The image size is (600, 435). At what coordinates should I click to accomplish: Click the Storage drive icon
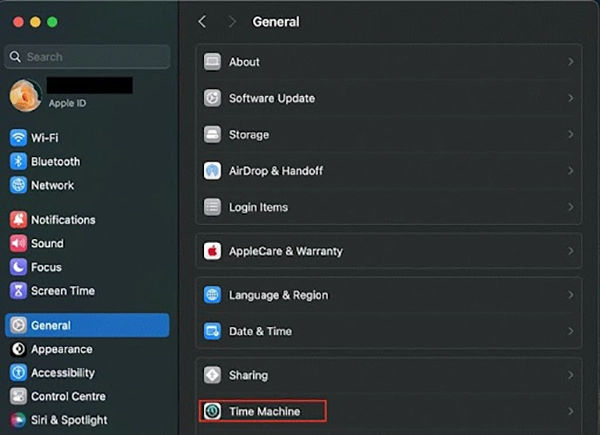click(212, 134)
